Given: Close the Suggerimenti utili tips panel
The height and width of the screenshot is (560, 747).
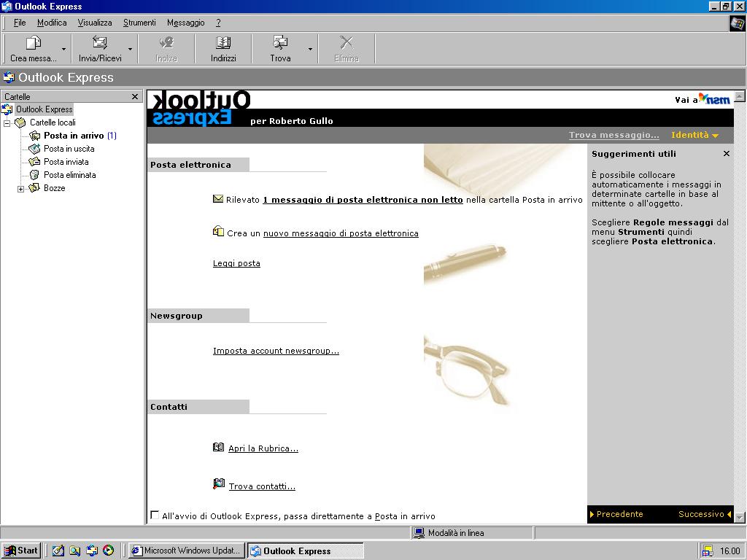Looking at the screenshot, I should (726, 154).
